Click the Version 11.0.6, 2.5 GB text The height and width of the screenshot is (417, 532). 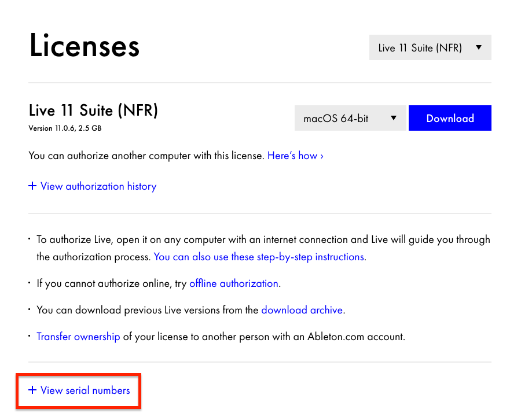[65, 128]
